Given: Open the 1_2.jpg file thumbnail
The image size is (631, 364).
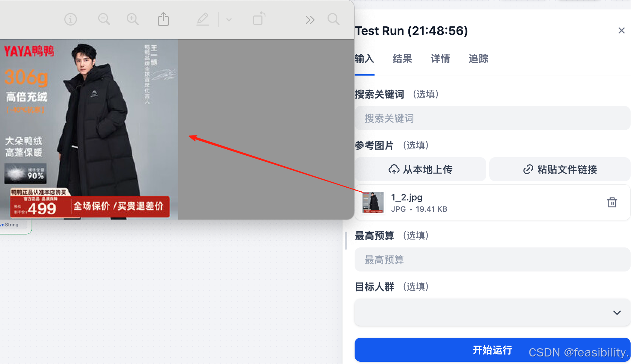Looking at the screenshot, I should [373, 202].
